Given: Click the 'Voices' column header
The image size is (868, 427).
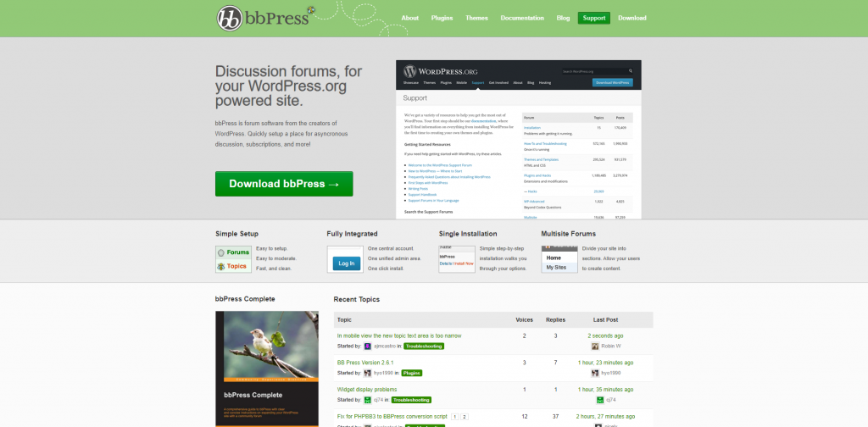Looking at the screenshot, I should click(x=524, y=319).
